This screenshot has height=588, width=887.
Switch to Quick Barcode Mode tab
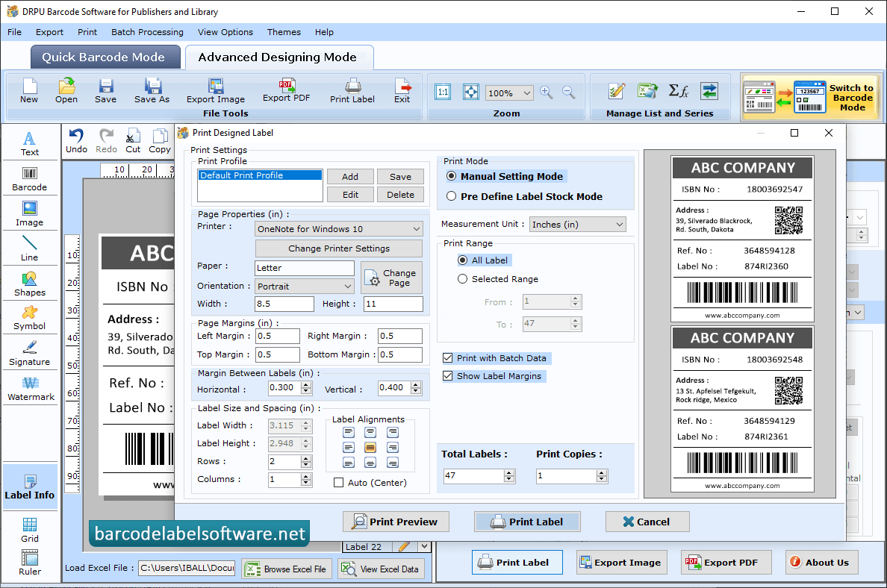tap(105, 57)
